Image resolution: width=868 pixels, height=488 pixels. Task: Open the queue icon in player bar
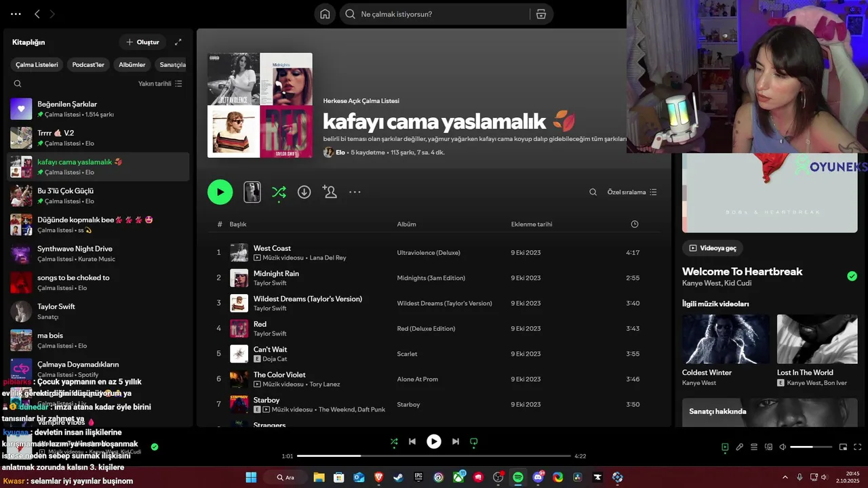(x=754, y=447)
